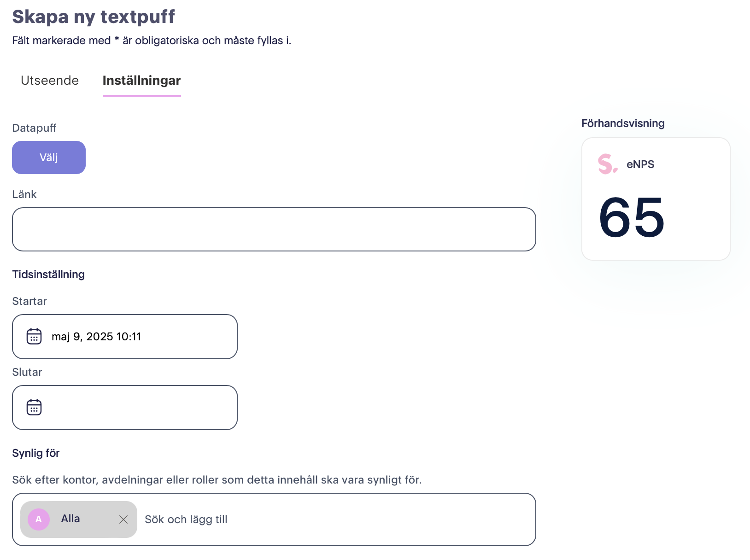Click the Välj button under Datapuff
The height and width of the screenshot is (560, 750).
click(x=49, y=157)
